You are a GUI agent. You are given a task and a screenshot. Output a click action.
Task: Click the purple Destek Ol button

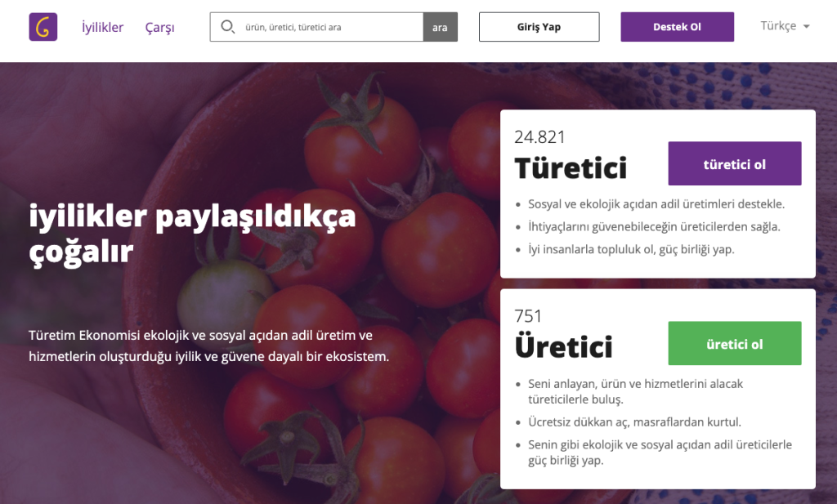pyautogui.click(x=677, y=27)
